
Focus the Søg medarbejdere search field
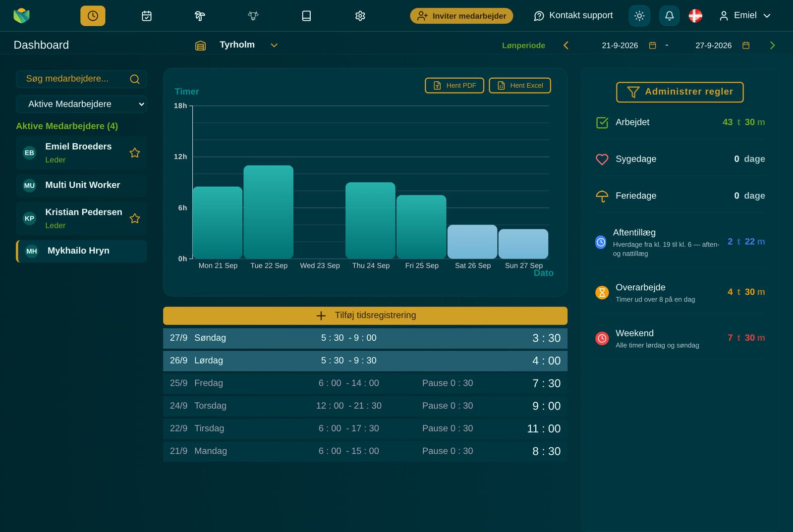click(81, 79)
